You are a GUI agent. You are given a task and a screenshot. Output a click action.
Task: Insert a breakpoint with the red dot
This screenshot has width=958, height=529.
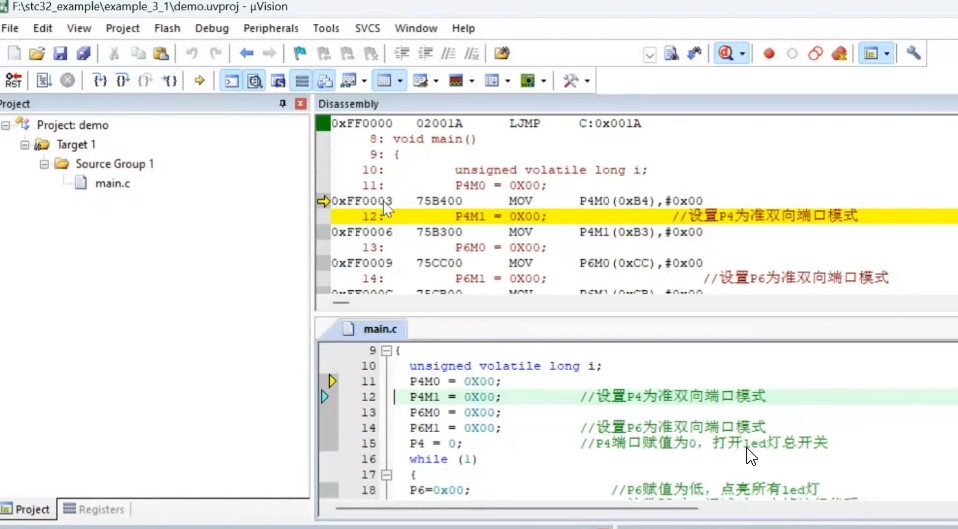click(769, 53)
